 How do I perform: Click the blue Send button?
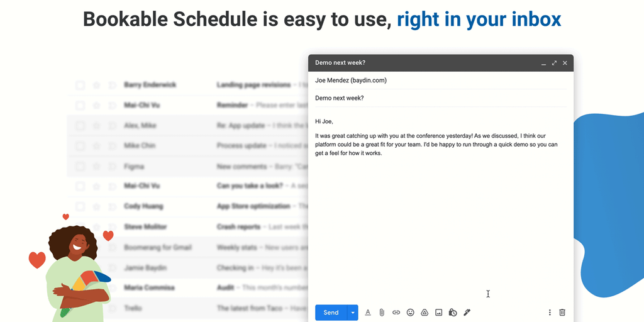(331, 313)
